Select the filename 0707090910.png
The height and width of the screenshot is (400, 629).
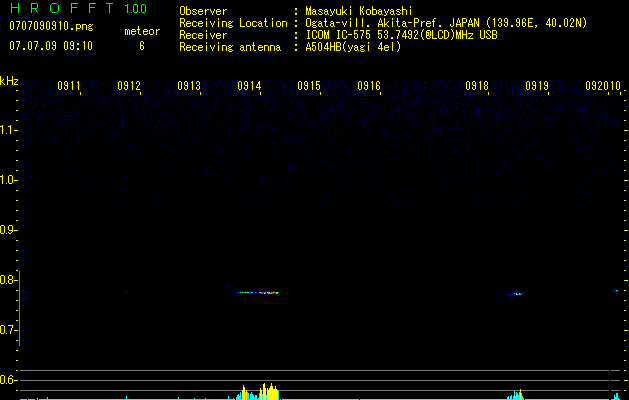[51, 26]
